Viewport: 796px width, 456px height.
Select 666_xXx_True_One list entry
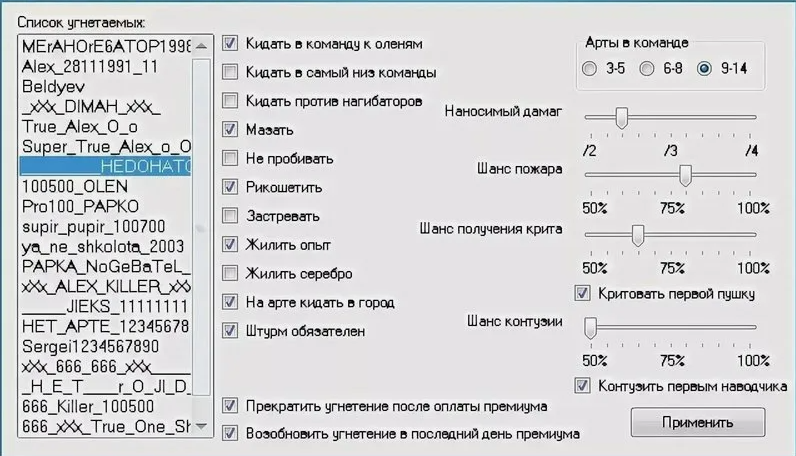pos(106,426)
